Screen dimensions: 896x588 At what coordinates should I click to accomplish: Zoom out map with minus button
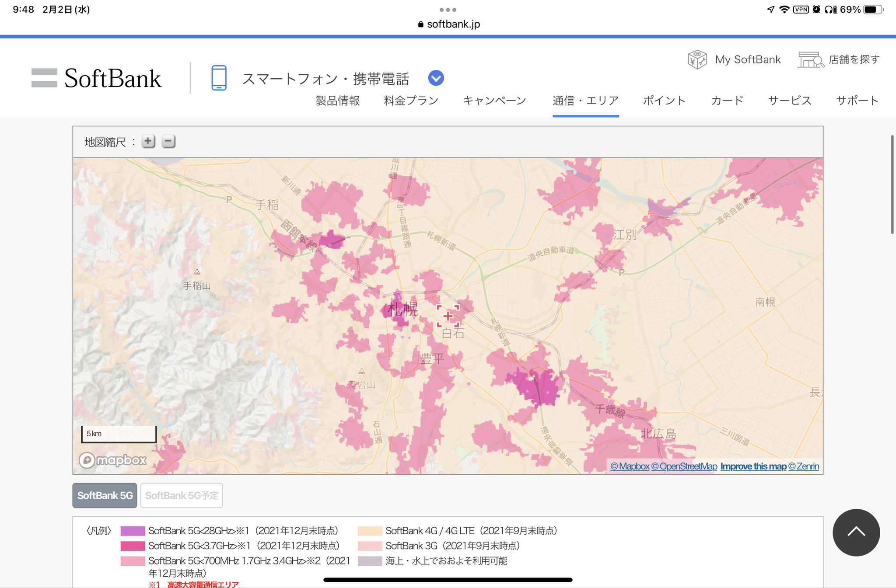168,141
